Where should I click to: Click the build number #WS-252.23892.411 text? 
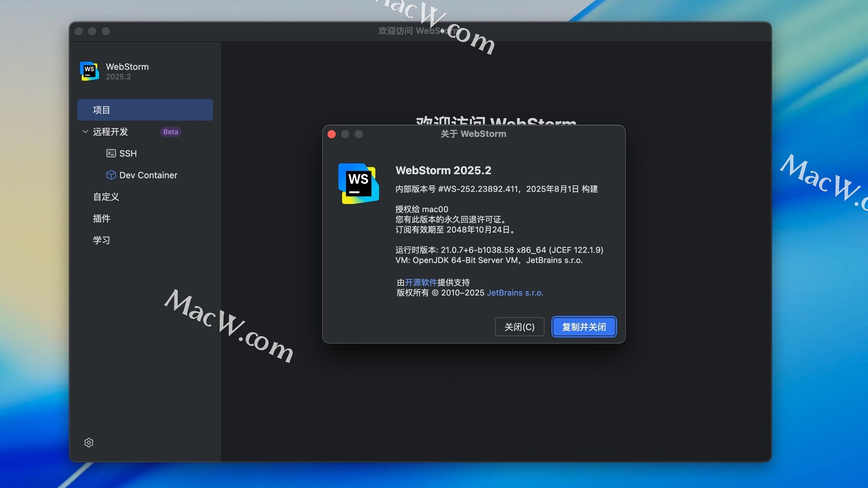[478, 189]
